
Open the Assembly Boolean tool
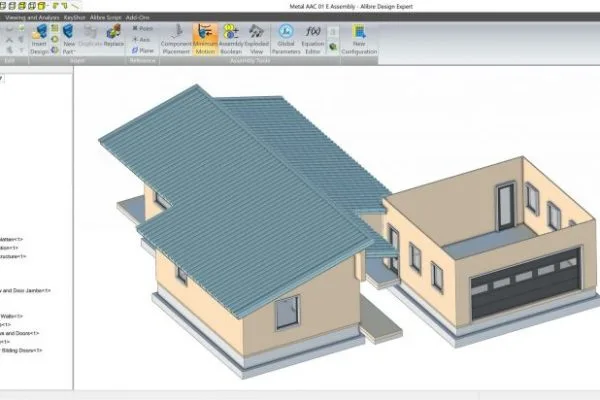pyautogui.click(x=231, y=39)
